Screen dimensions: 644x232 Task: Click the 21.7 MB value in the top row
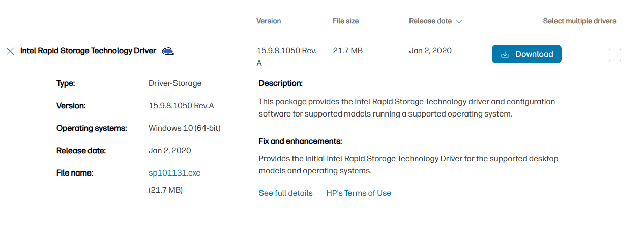(x=347, y=51)
